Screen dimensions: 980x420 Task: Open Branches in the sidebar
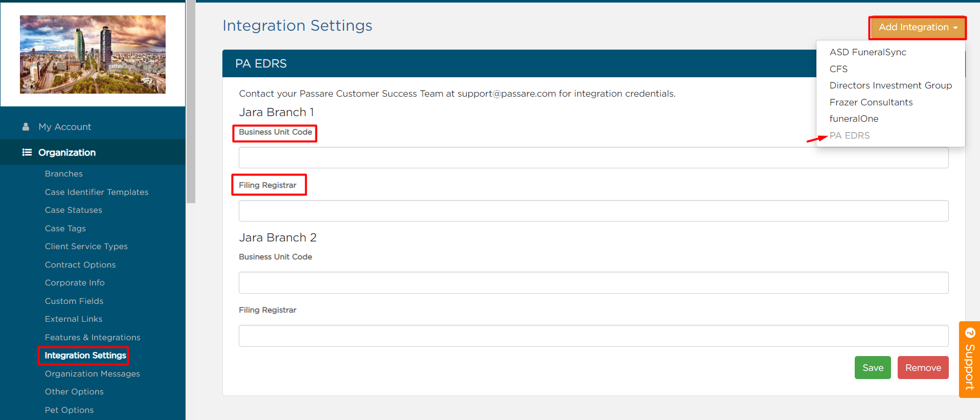(64, 174)
